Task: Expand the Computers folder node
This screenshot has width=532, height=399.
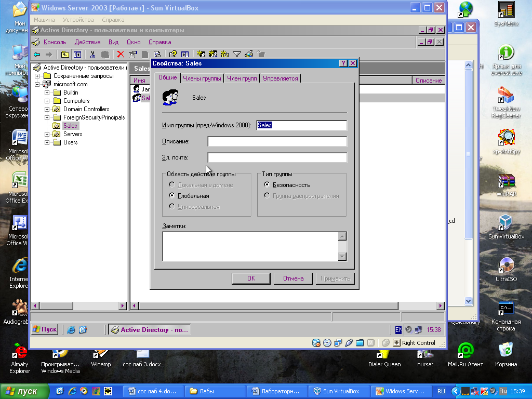Action: point(47,101)
